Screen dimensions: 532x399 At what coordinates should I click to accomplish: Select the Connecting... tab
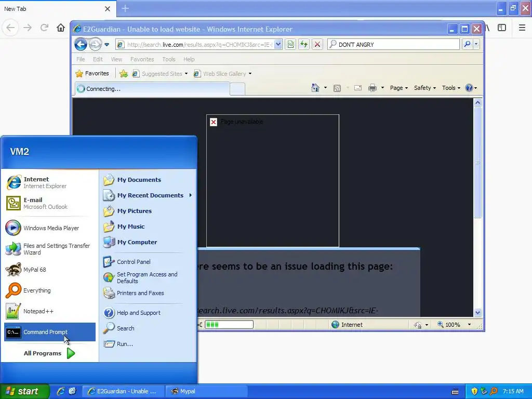[152, 89]
